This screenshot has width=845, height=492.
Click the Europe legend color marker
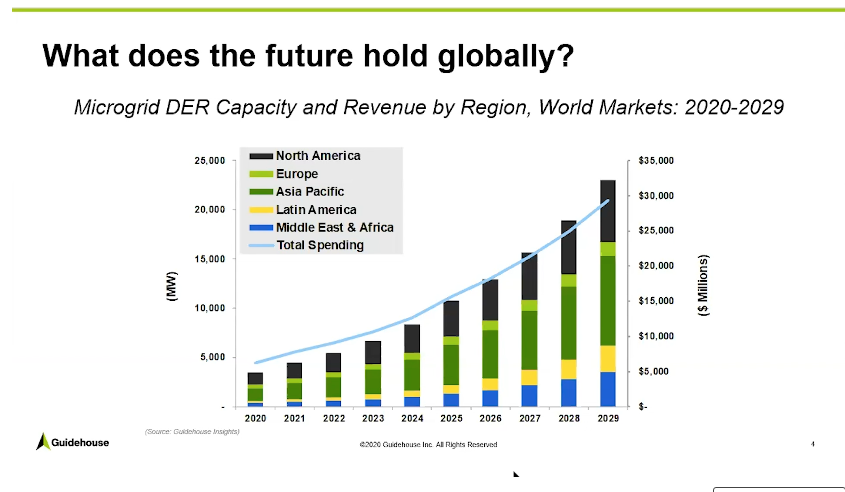pyautogui.click(x=261, y=174)
